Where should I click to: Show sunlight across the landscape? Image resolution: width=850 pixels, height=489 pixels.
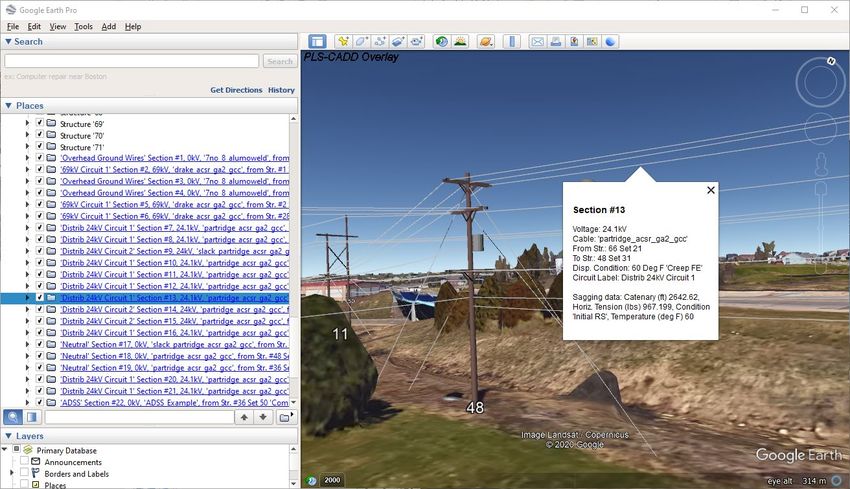coord(460,42)
